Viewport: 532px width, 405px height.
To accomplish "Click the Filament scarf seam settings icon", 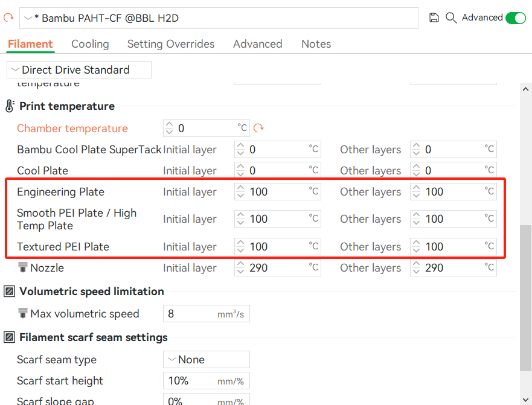I will point(9,337).
